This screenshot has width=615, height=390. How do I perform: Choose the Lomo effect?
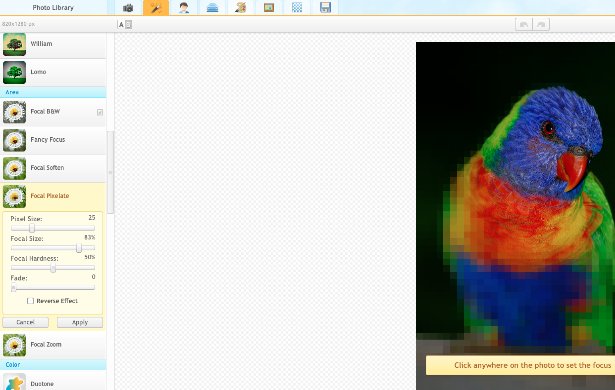click(x=53, y=72)
